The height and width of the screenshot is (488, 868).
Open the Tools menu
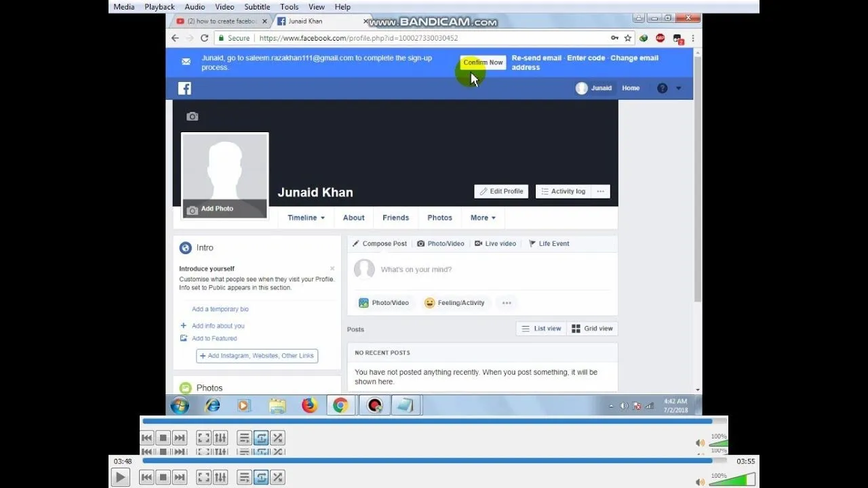click(289, 7)
